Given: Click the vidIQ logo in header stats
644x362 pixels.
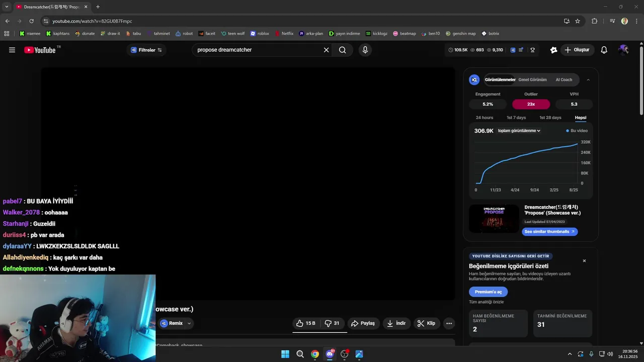Looking at the screenshot, I should tap(513, 50).
